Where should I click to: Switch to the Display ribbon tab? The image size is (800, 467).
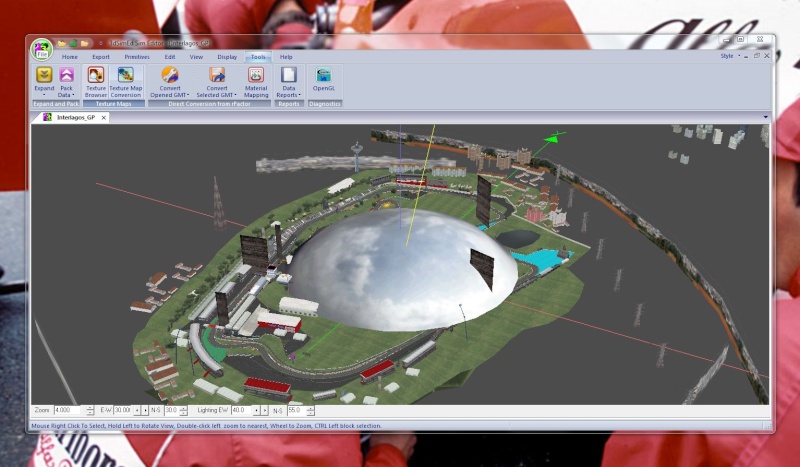[x=227, y=57]
